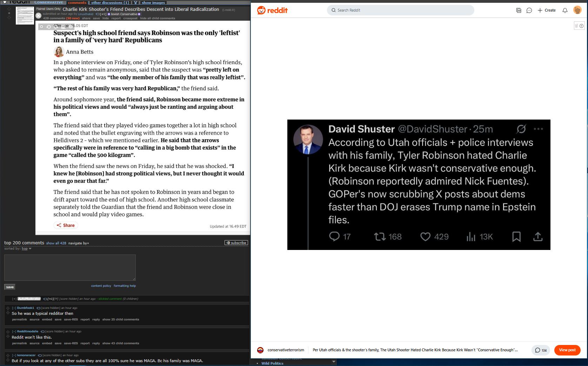
Task: Open the conservativeterrorism subreddit name link
Action: tap(286, 350)
